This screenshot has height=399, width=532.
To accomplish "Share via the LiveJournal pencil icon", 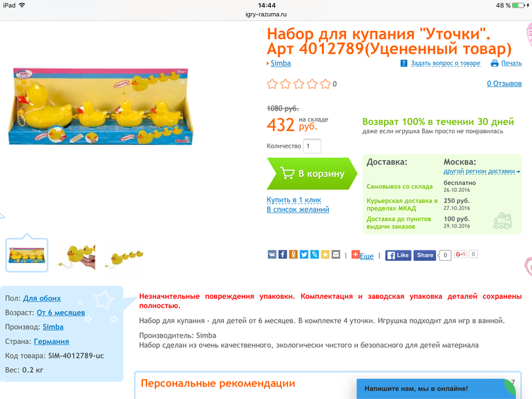I will click(x=314, y=255).
